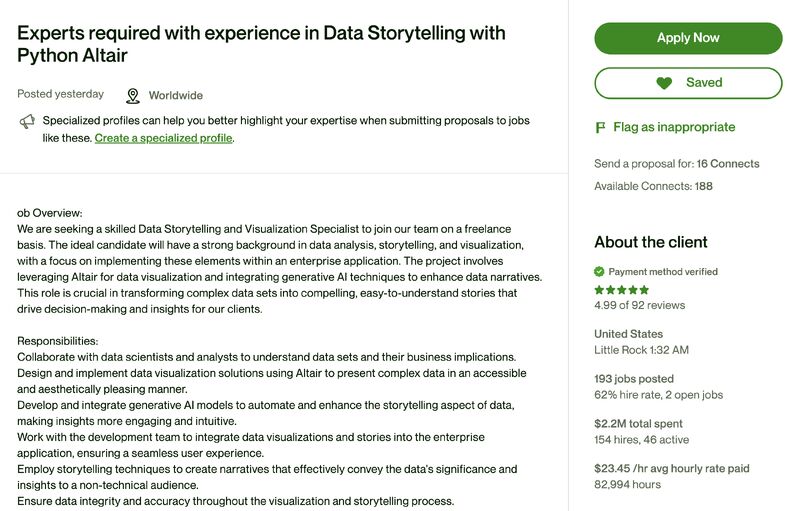This screenshot has height=511, width=800.
Task: Toggle the Saved heart button
Action: tap(688, 83)
